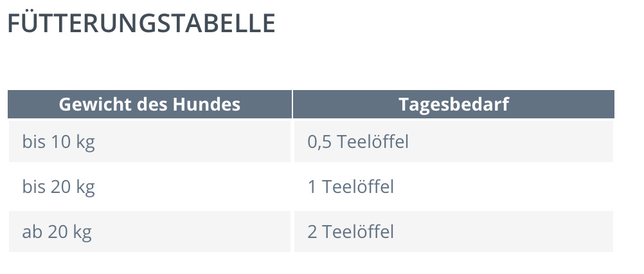This screenshot has height=274, width=644.
Task: Click the "ab 20 kg" table cell
Action: 150,232
